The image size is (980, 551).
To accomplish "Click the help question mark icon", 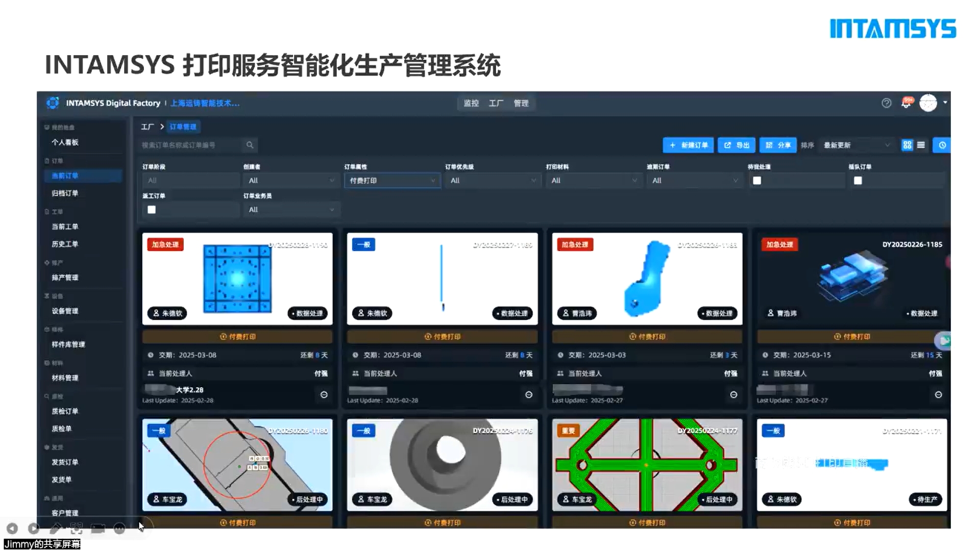I will click(886, 103).
